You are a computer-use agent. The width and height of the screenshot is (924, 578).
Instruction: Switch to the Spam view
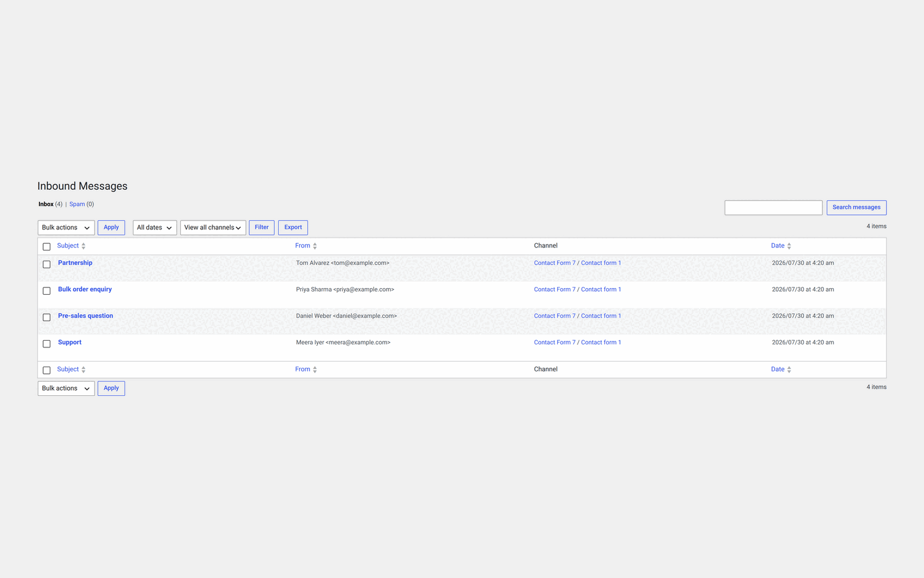pos(77,204)
